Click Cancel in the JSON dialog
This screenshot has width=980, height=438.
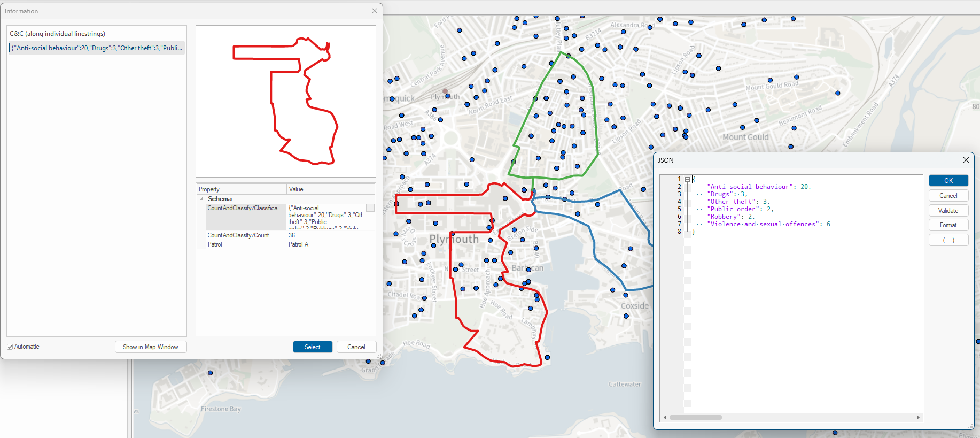coord(948,196)
